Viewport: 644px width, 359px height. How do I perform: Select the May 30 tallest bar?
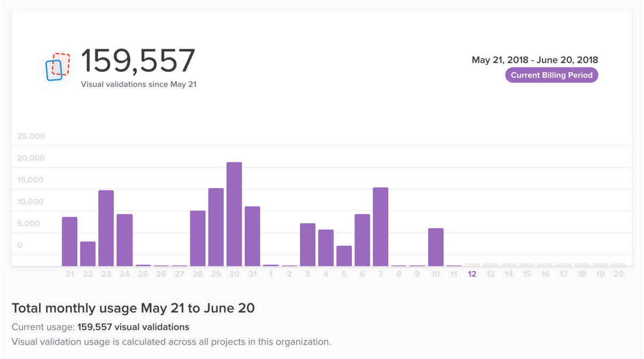coord(234,214)
